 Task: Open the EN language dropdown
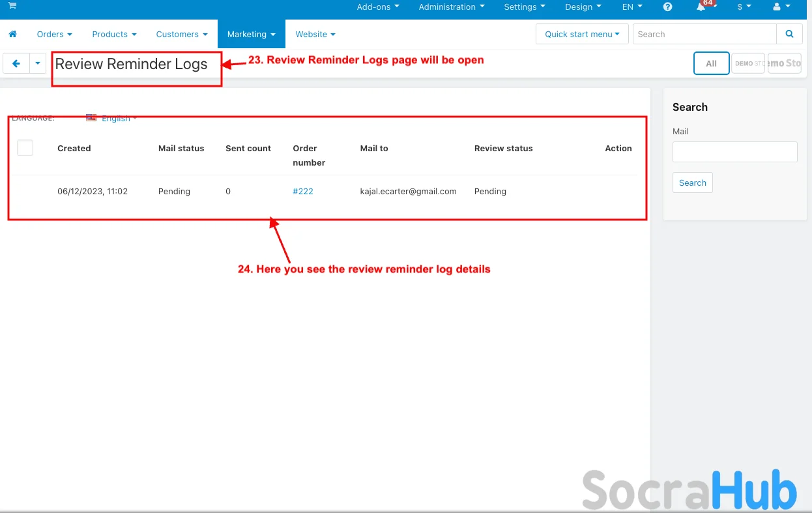pos(631,7)
